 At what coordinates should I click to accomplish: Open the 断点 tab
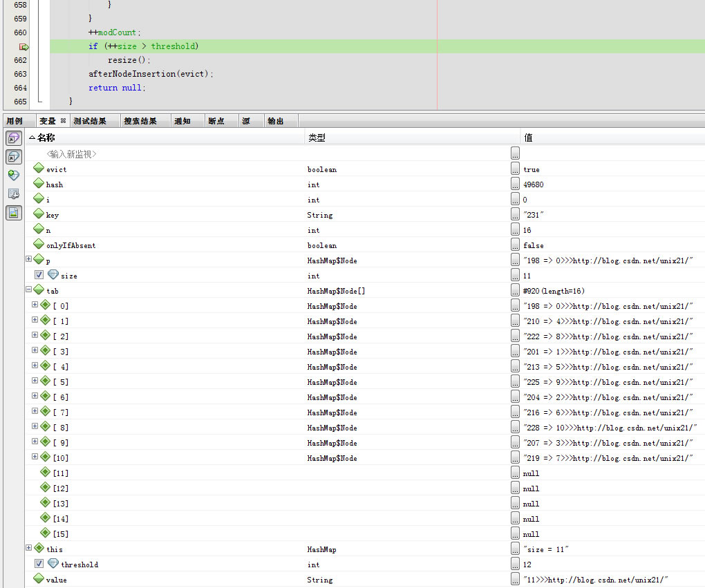216,121
